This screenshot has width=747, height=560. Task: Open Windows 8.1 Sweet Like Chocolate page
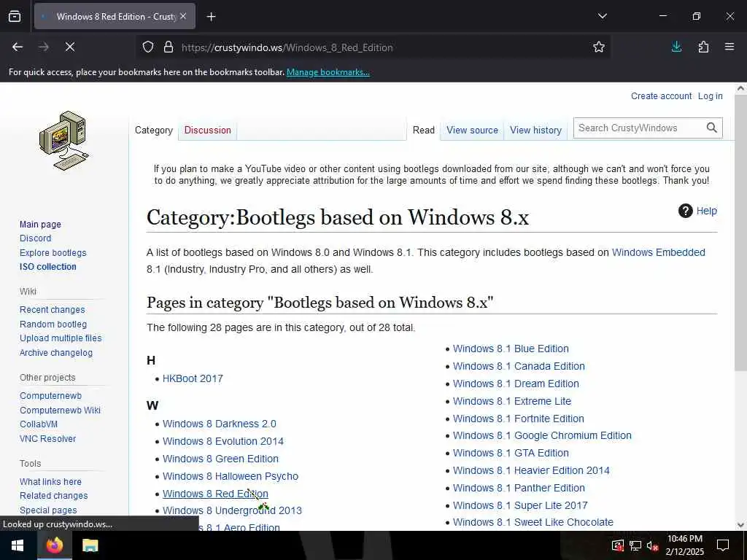click(533, 522)
